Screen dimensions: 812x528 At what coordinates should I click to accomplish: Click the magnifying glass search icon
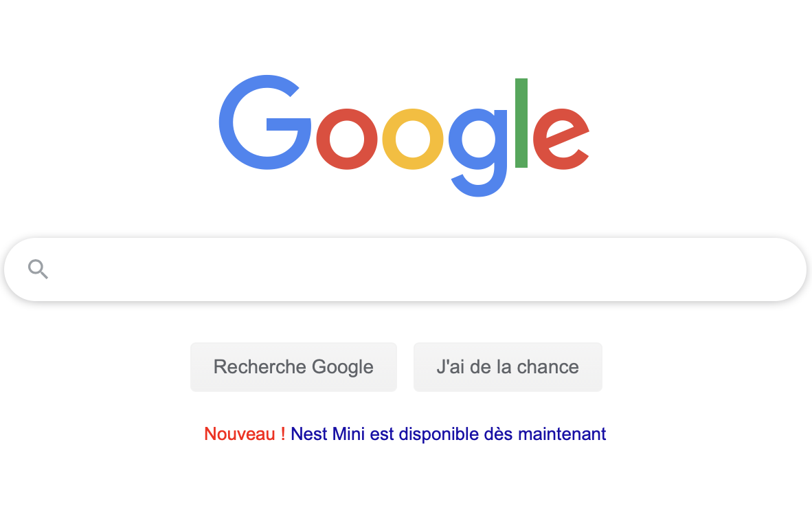point(38,269)
